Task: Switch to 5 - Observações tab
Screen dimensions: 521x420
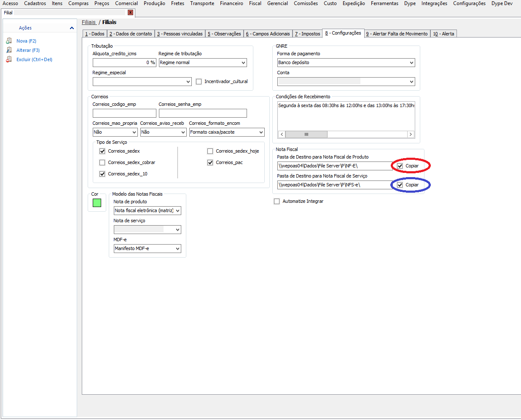Action: pyautogui.click(x=224, y=34)
